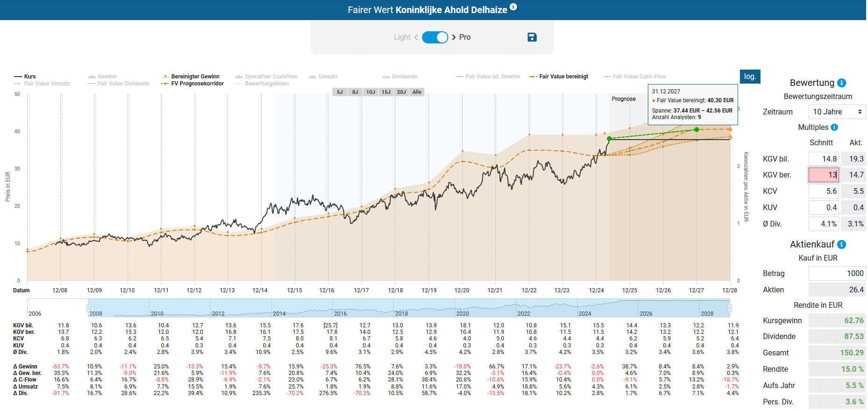Click the Dividende return value 87.53
The width and height of the screenshot is (868, 410).
837,336
